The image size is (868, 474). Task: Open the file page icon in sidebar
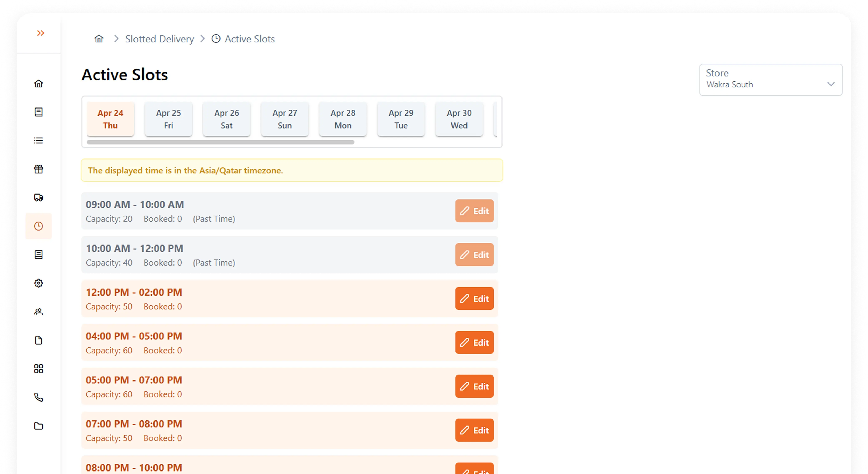tap(38, 340)
